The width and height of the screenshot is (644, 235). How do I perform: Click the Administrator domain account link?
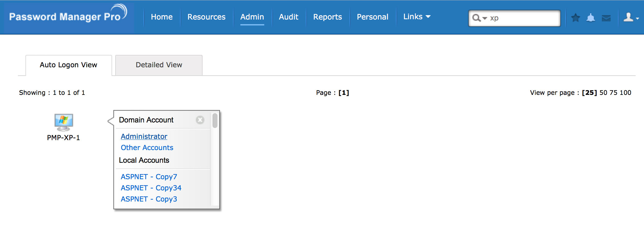tap(144, 136)
